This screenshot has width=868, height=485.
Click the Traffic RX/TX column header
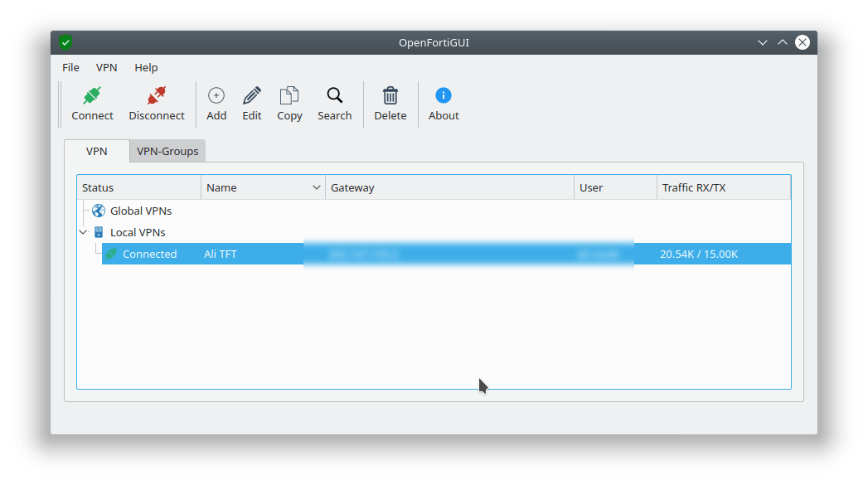pyautogui.click(x=721, y=188)
